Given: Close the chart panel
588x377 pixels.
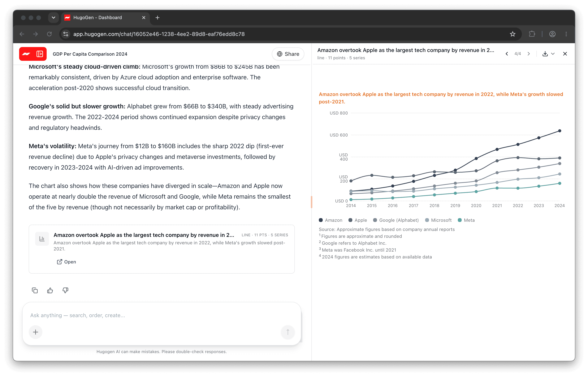Looking at the screenshot, I should (x=565, y=54).
